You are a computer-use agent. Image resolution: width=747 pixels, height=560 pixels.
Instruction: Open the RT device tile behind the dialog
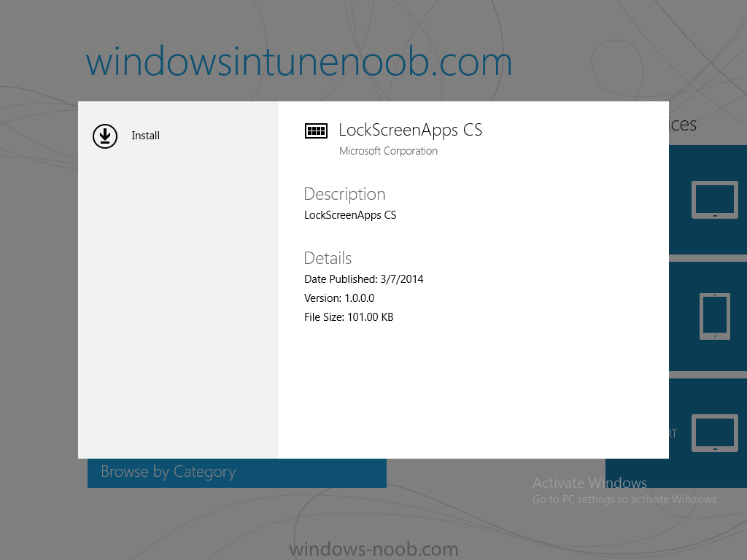[x=708, y=433]
